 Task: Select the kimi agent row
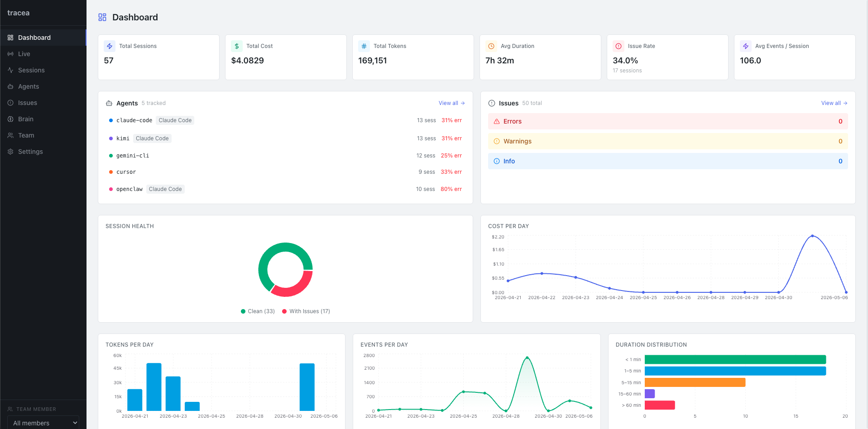tap(285, 138)
